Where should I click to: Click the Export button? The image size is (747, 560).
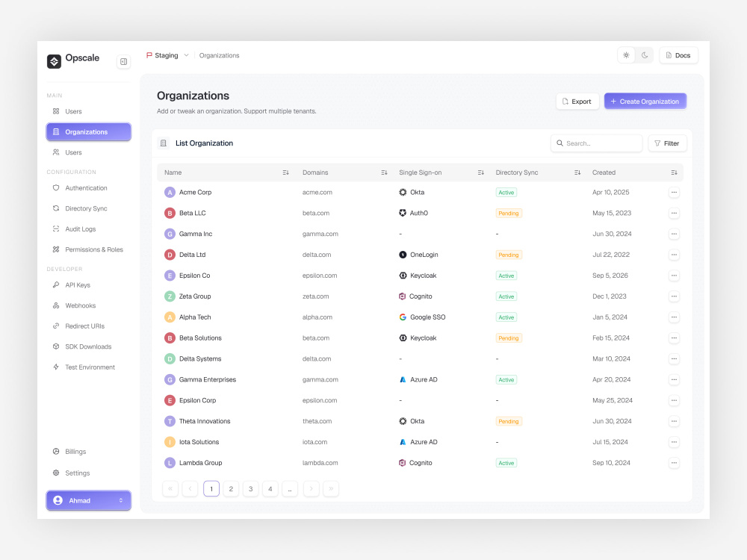pyautogui.click(x=577, y=102)
